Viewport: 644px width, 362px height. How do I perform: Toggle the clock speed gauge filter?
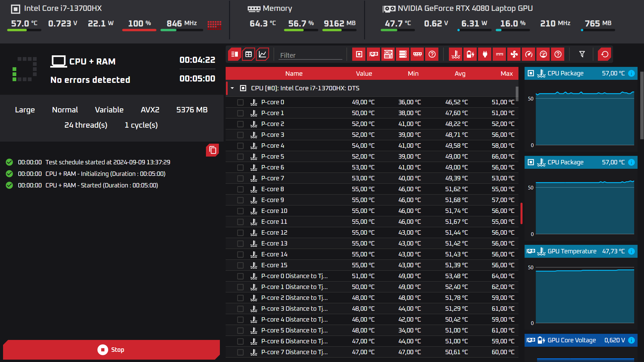[529, 54]
